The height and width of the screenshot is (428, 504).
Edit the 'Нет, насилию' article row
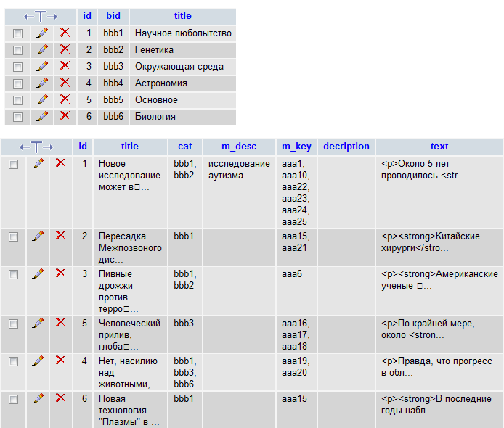click(x=38, y=361)
